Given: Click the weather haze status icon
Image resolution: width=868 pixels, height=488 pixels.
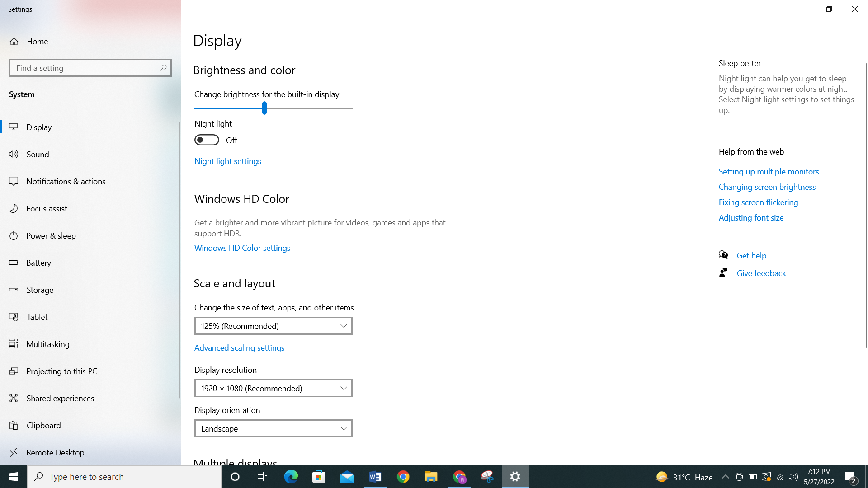Looking at the screenshot, I should 662,476.
